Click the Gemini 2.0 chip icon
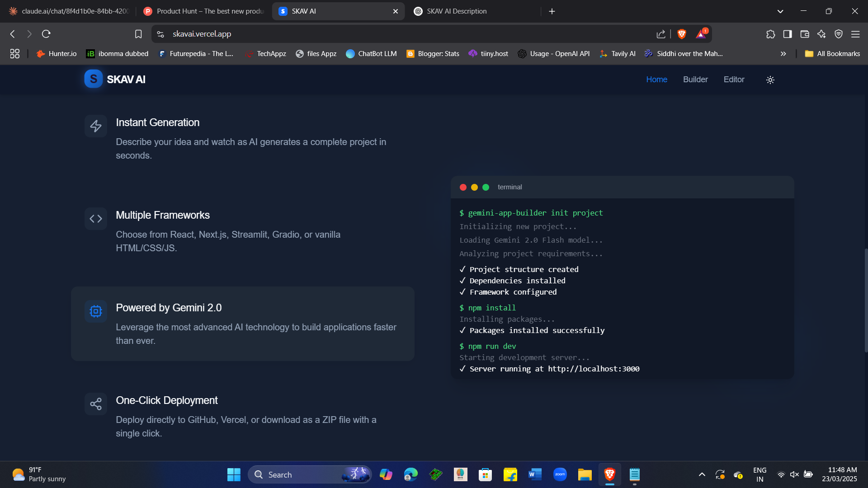 pyautogui.click(x=96, y=311)
